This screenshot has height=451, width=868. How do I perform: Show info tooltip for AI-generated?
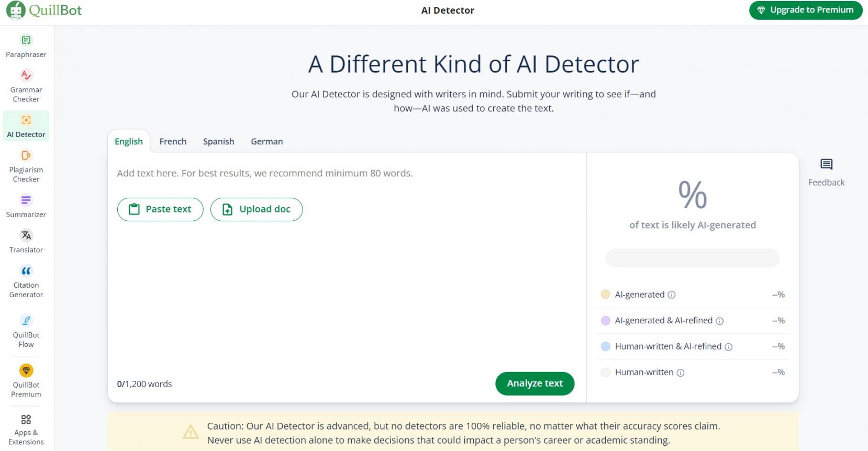pyautogui.click(x=672, y=295)
